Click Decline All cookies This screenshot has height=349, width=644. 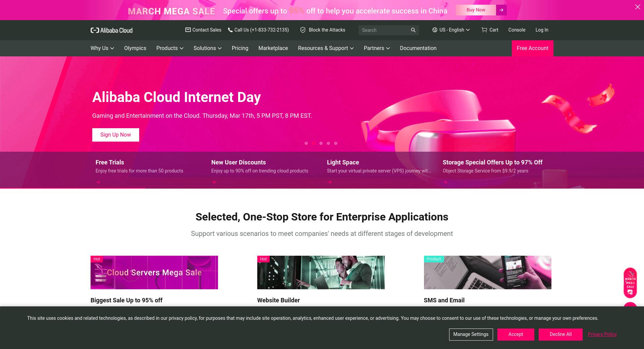560,334
